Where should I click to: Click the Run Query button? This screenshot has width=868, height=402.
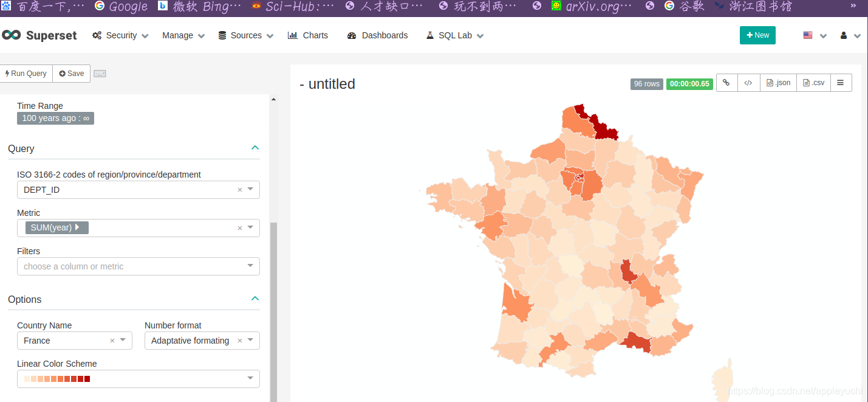[26, 73]
